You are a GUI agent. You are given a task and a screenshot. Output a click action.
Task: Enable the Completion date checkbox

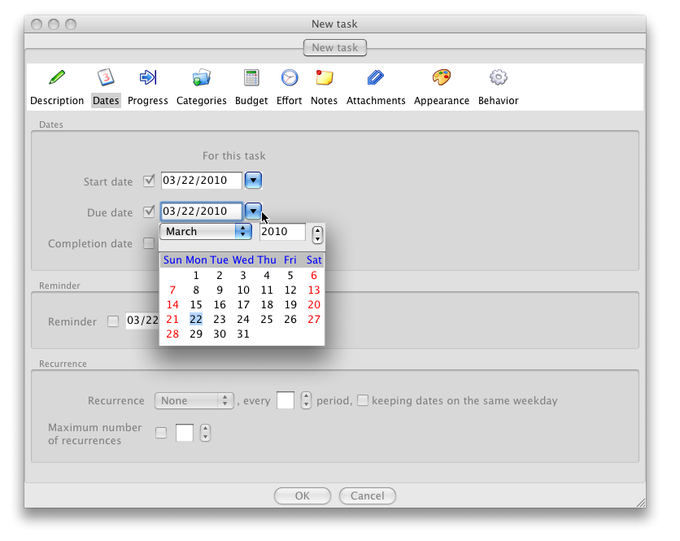(149, 243)
